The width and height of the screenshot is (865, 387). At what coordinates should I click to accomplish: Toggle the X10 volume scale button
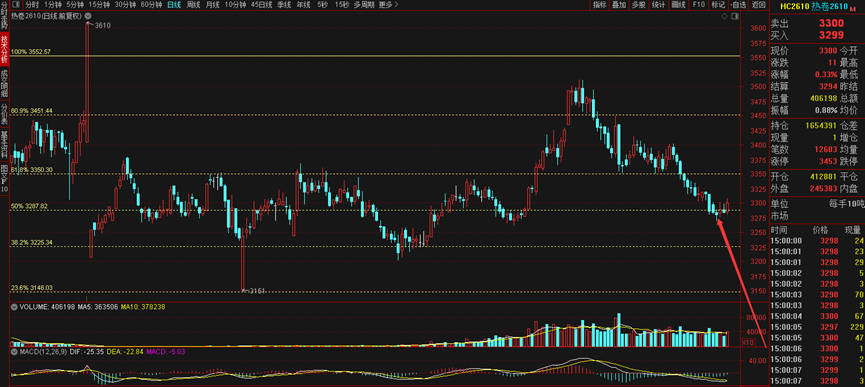[x=746, y=342]
